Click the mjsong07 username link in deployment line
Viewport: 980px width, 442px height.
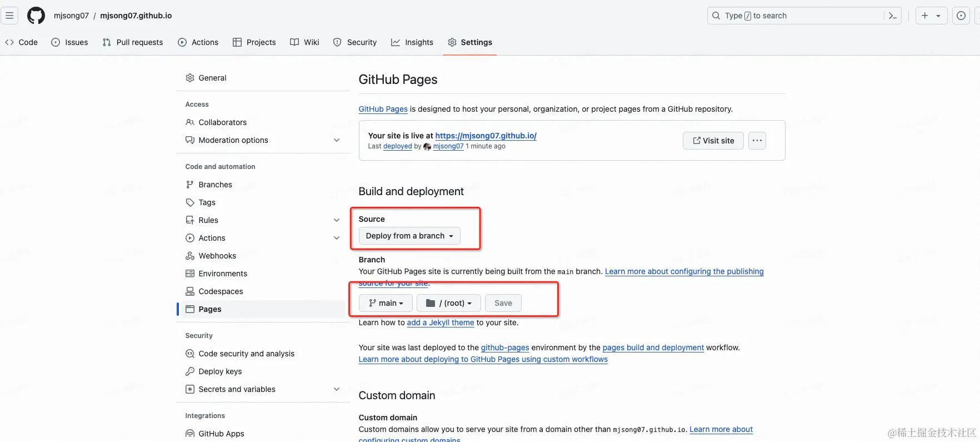point(448,146)
